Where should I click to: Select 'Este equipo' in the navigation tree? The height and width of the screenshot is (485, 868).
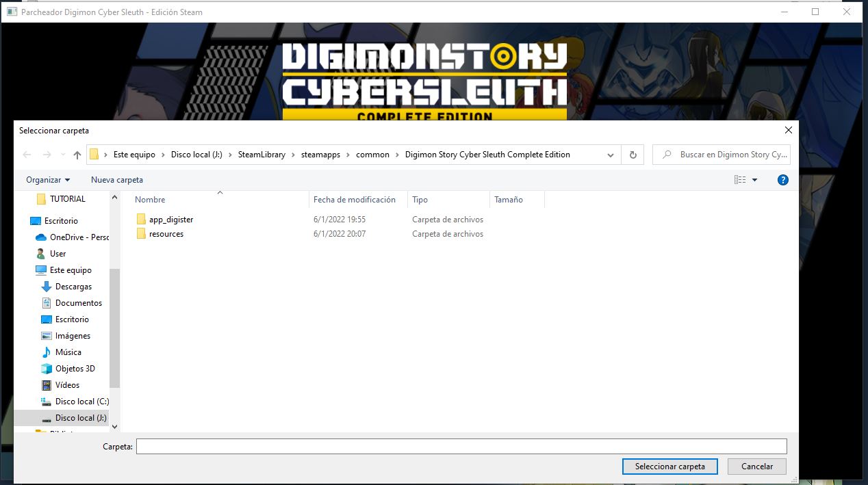[71, 270]
